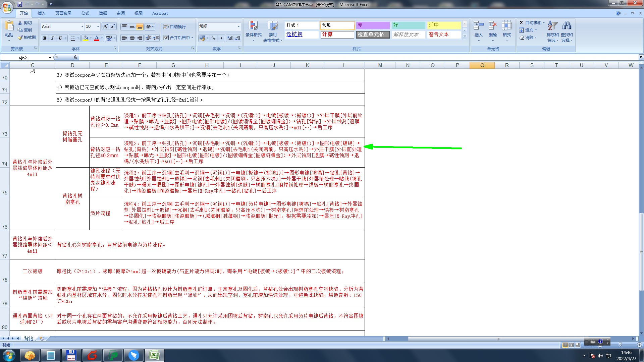Toggle bottom vertical alignment button

pyautogui.click(x=140, y=26)
